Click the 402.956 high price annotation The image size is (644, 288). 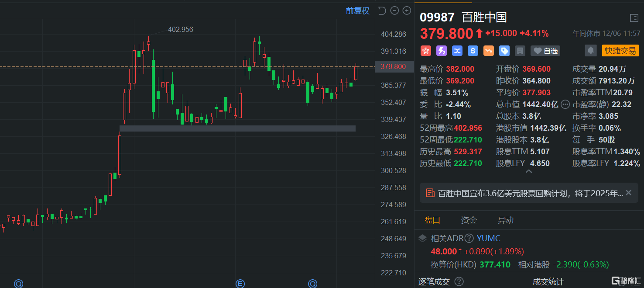(x=181, y=30)
